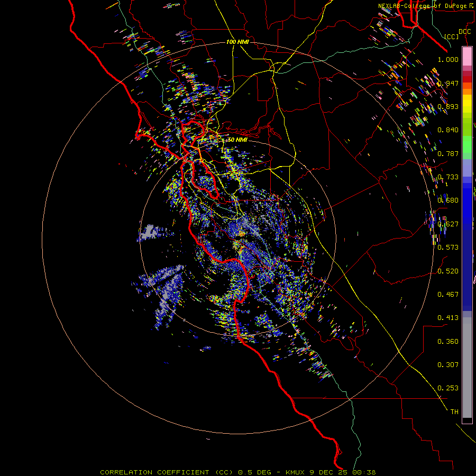Click the "0.520" scale value
The height and width of the screenshot is (476, 476).
[448, 271]
